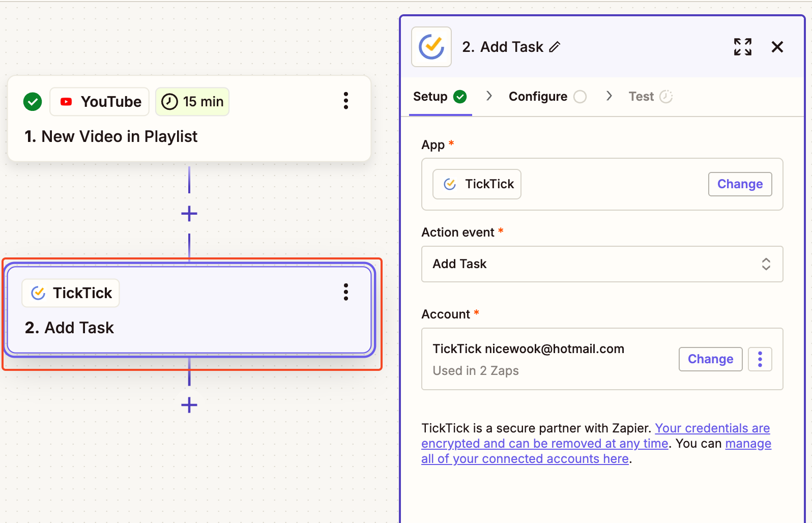Click the green checkmark on the YouTube step

[33, 102]
